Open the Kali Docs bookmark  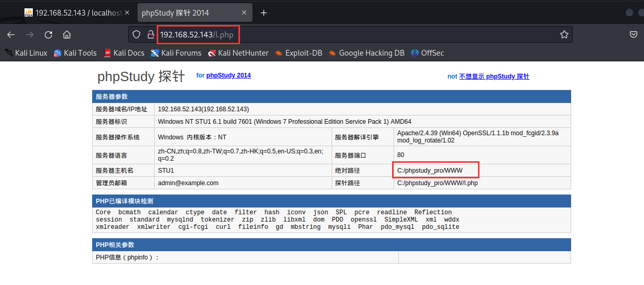pyautogui.click(x=124, y=53)
